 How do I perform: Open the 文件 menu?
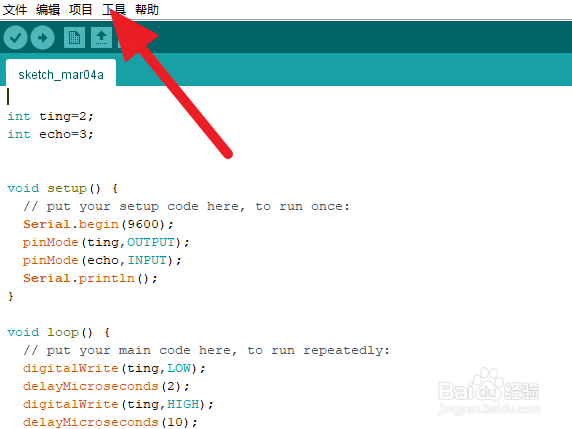click(15, 9)
